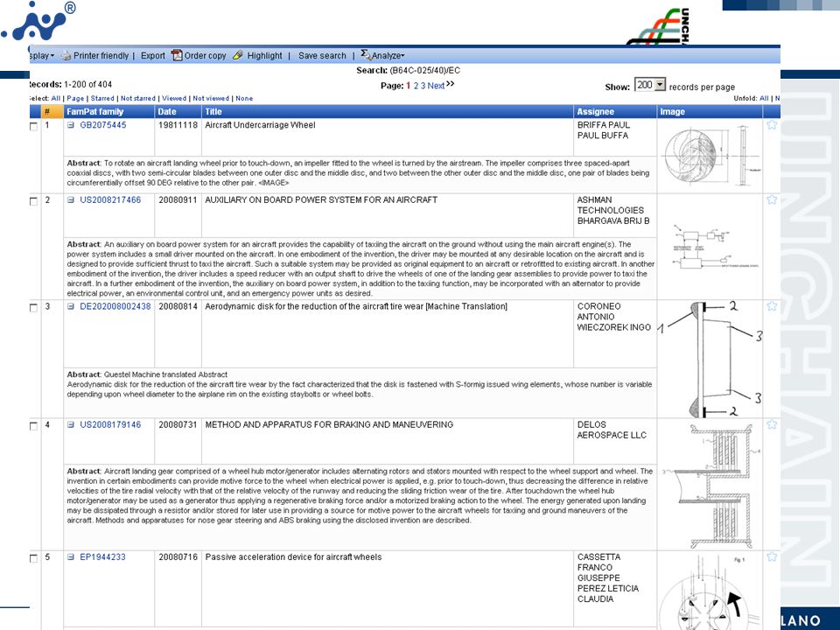Viewport: 840px width, 630px height.
Task: Open patent US2008217466 link
Action: pos(110,200)
